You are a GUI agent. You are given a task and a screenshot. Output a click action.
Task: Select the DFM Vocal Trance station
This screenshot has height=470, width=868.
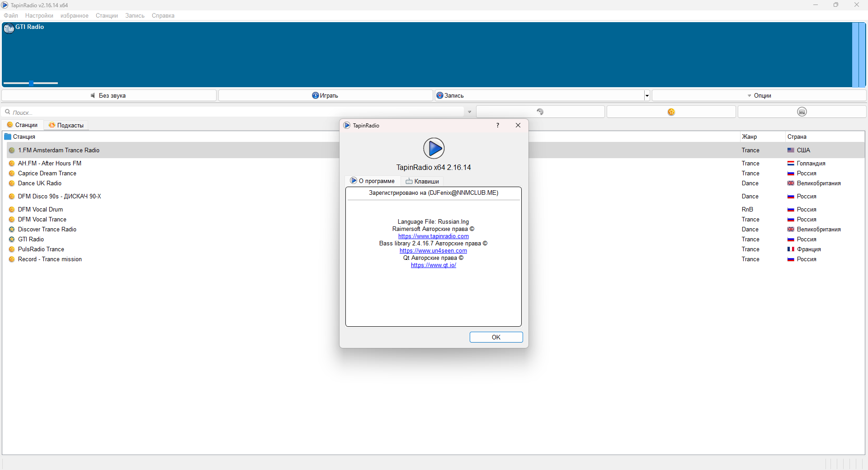(x=42, y=219)
